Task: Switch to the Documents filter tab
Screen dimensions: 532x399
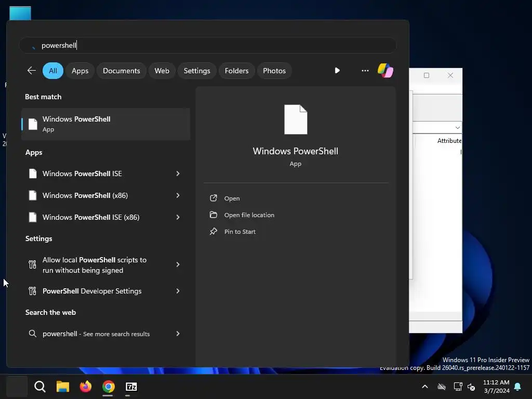Action: 122,71
